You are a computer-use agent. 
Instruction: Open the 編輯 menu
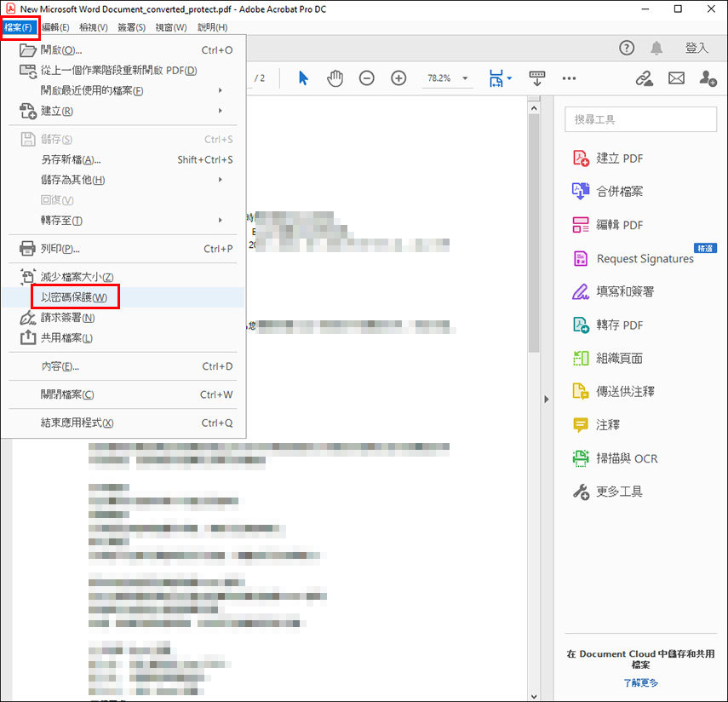pos(55,27)
